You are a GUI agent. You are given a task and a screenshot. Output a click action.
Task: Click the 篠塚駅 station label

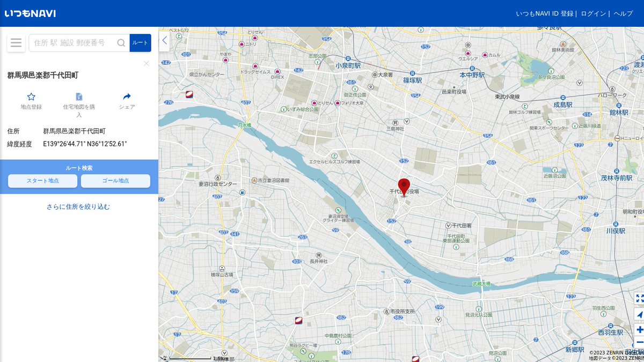coord(413,80)
